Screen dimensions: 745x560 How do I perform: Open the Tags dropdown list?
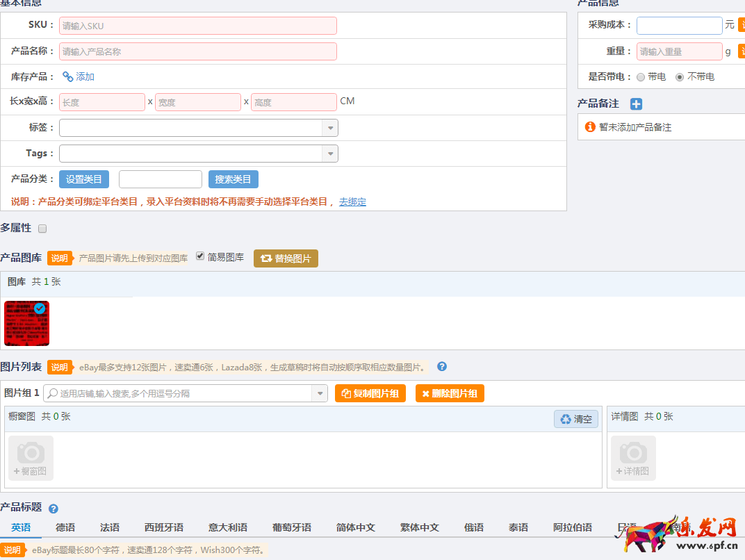tap(330, 154)
